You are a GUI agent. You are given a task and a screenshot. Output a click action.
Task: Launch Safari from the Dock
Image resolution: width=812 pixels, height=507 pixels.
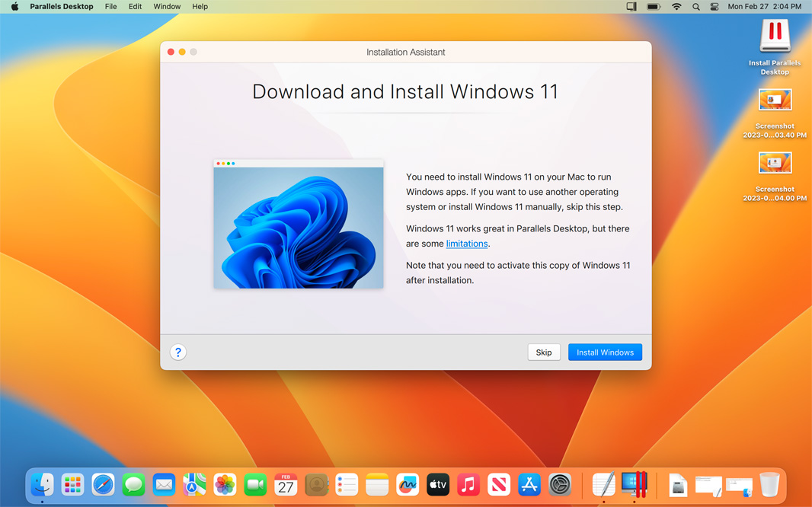point(103,484)
